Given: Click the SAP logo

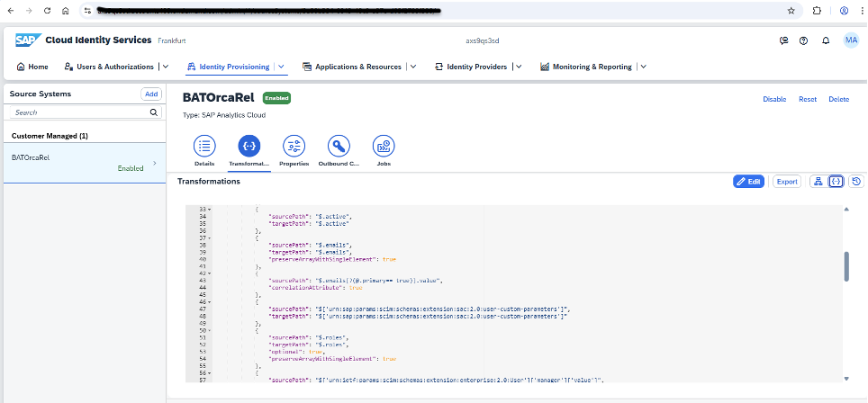Looking at the screenshot, I should point(27,40).
